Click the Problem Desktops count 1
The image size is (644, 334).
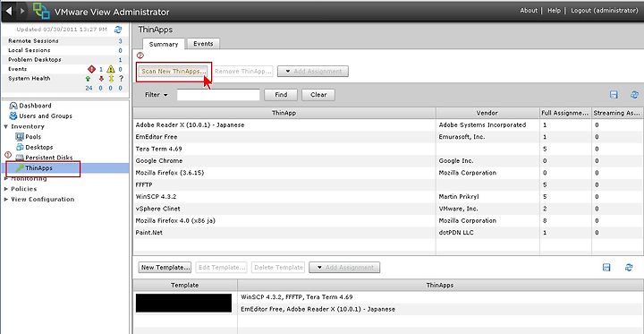tap(121, 60)
